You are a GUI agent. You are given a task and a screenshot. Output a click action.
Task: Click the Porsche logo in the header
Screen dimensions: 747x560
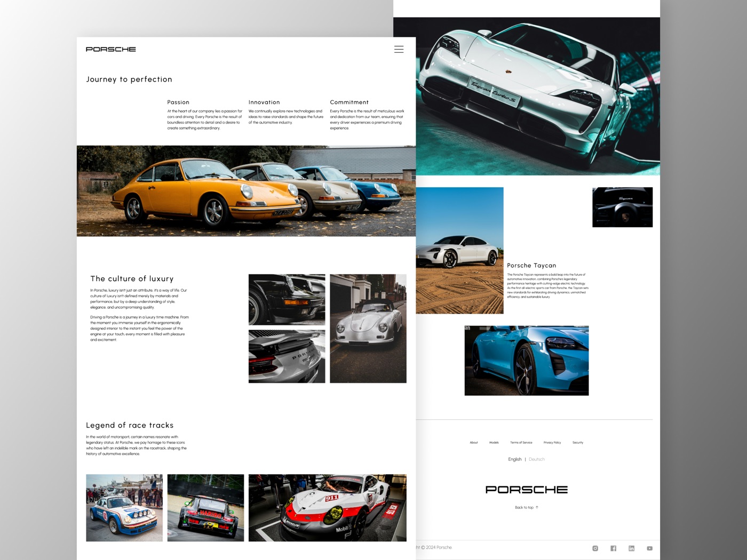click(111, 49)
